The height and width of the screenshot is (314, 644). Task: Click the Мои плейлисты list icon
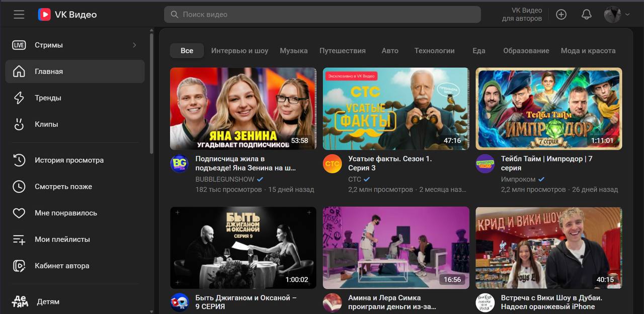click(19, 240)
